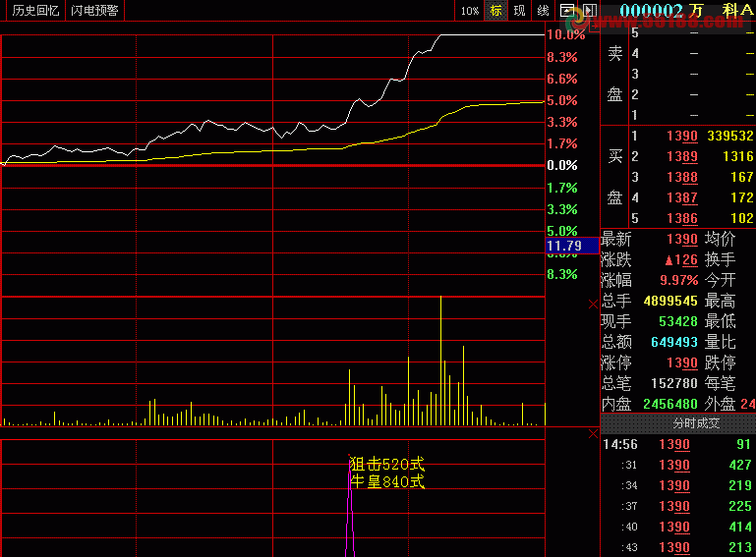Close the volume sub-chart with its red X

point(593,304)
